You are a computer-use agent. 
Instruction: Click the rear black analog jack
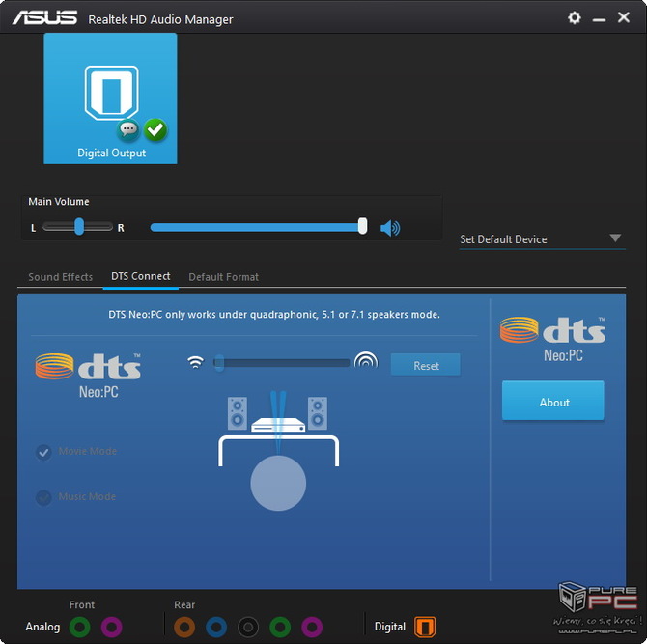click(248, 627)
